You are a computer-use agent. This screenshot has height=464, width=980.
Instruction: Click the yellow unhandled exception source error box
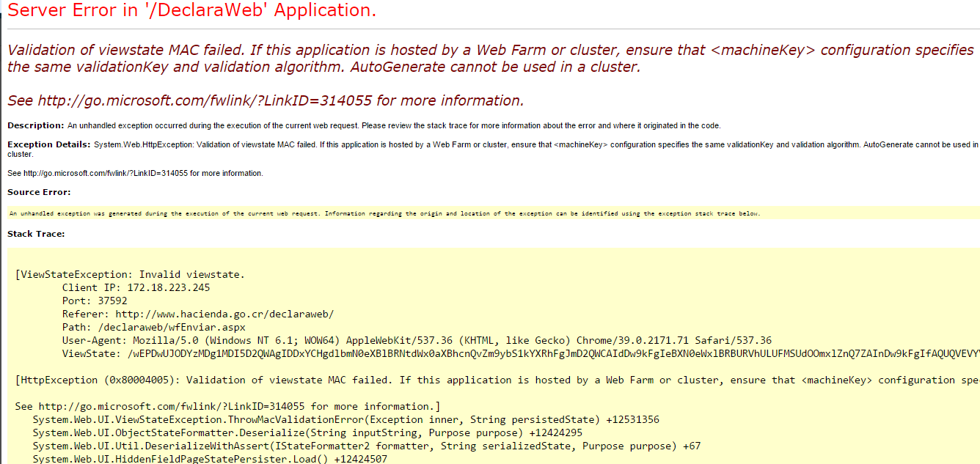click(384, 213)
